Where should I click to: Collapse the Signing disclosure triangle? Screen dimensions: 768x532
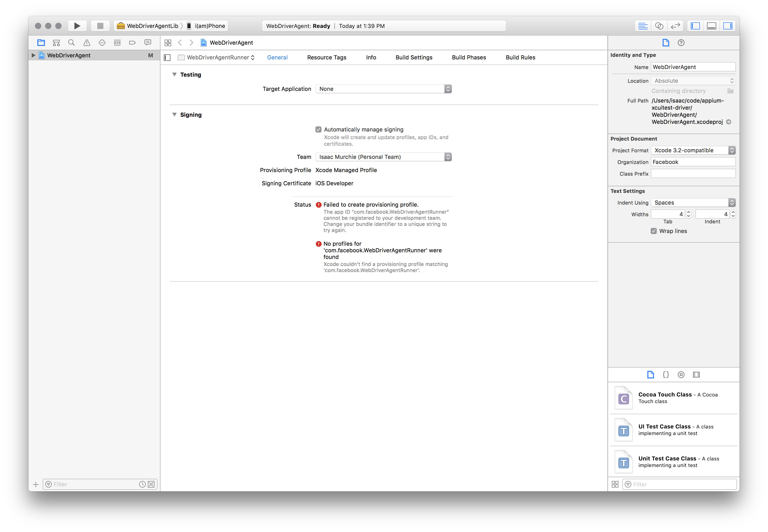(174, 114)
